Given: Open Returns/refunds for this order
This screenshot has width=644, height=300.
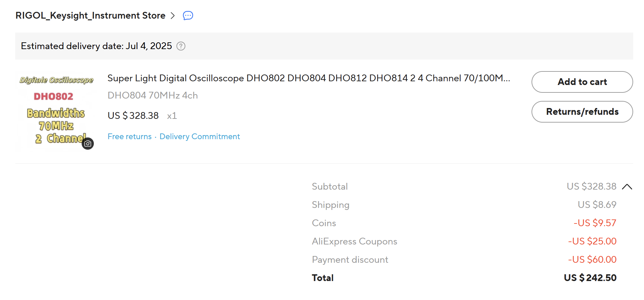Looking at the screenshot, I should tap(582, 112).
